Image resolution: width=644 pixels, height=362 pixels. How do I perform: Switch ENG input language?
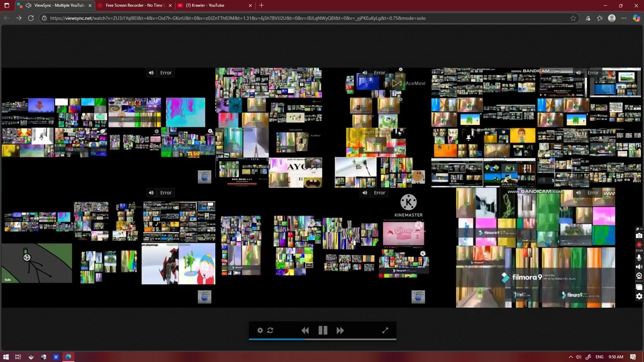599,357
